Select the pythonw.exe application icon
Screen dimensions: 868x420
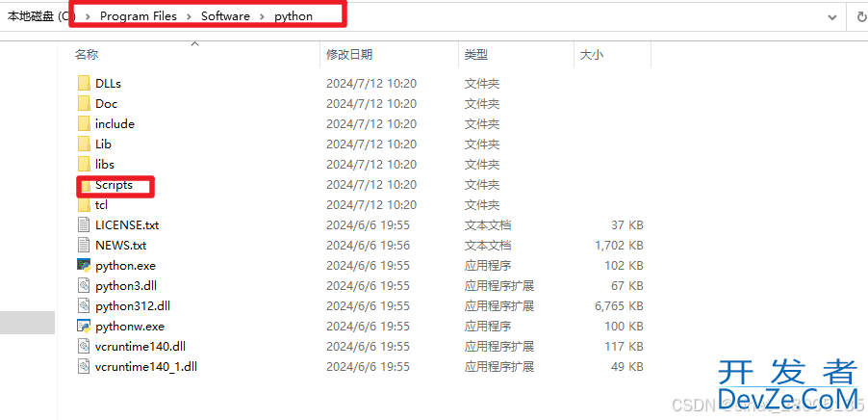pos(84,327)
